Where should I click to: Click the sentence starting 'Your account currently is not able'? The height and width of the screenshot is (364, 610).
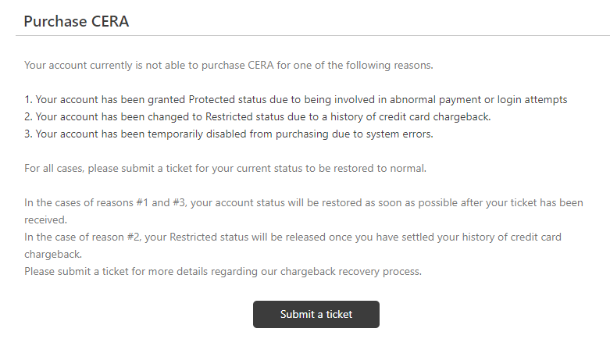(x=228, y=65)
